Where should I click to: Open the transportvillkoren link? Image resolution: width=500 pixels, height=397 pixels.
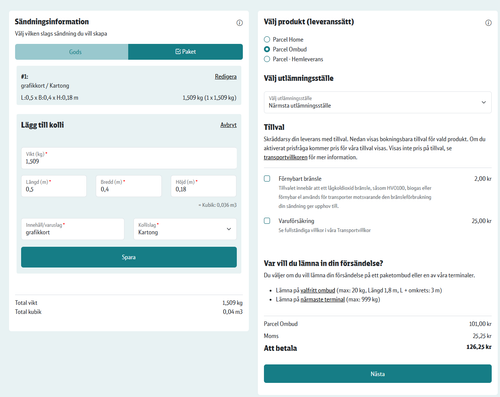click(x=285, y=157)
